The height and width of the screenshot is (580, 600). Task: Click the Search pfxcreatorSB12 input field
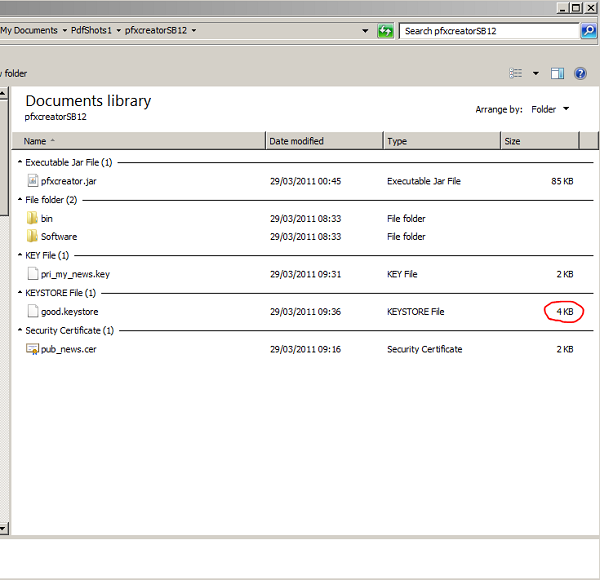tap(489, 31)
